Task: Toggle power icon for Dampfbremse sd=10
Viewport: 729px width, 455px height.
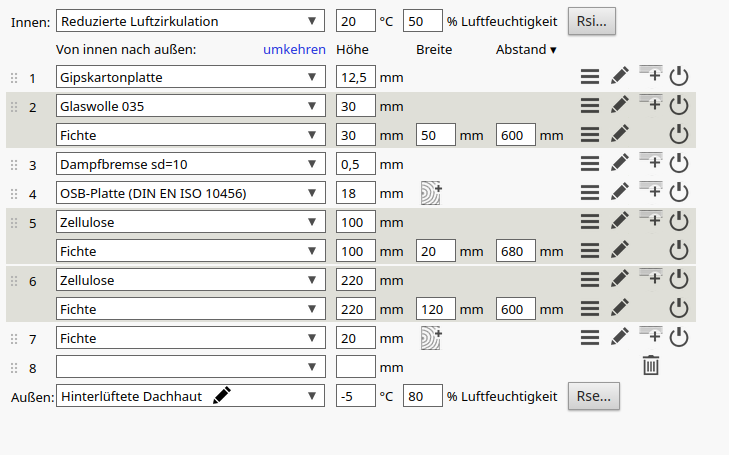Action: click(x=679, y=163)
